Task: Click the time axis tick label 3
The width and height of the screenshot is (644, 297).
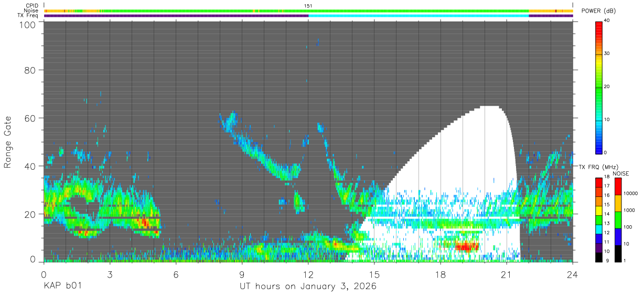Action: 110,274
